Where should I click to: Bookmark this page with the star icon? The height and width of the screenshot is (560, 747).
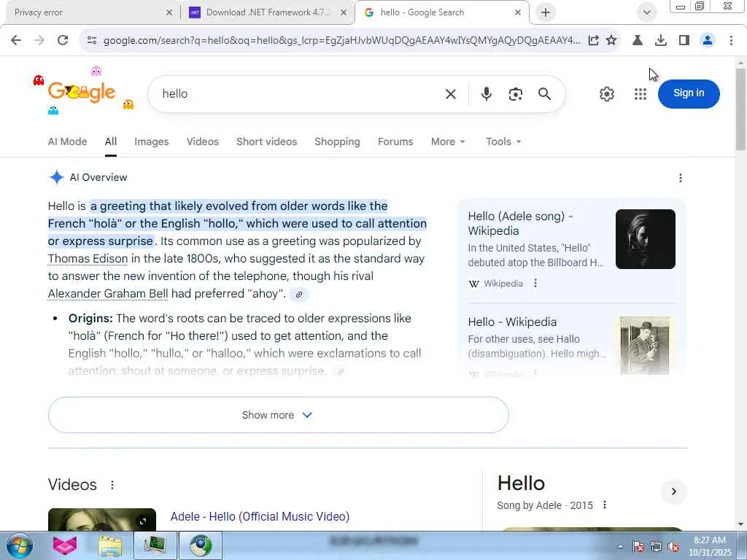click(x=611, y=41)
